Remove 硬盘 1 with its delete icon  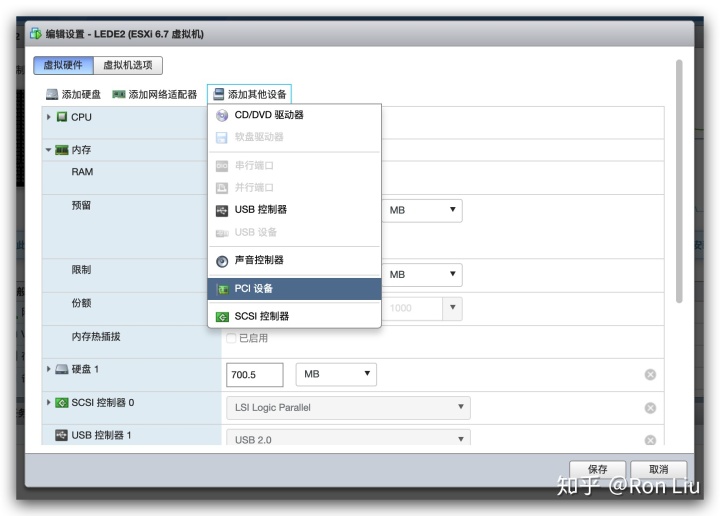(650, 375)
